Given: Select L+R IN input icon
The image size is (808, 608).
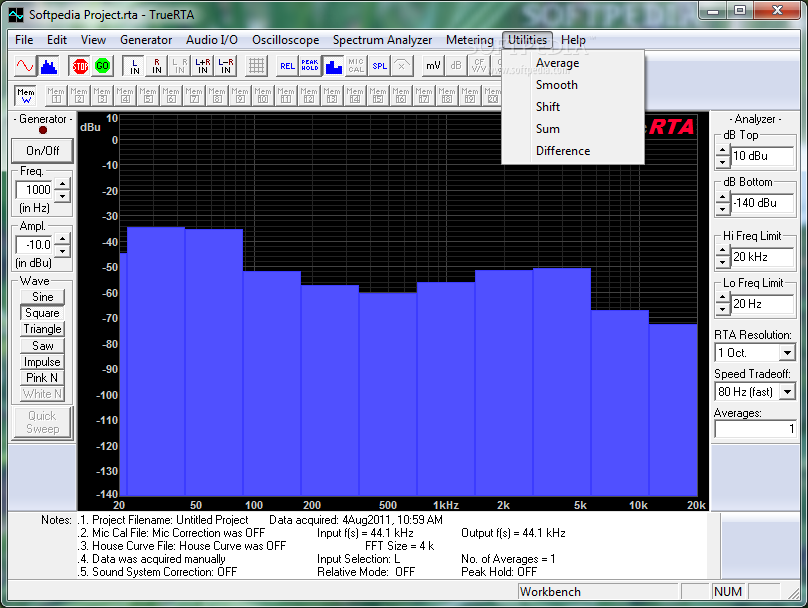Looking at the screenshot, I should point(203,66).
